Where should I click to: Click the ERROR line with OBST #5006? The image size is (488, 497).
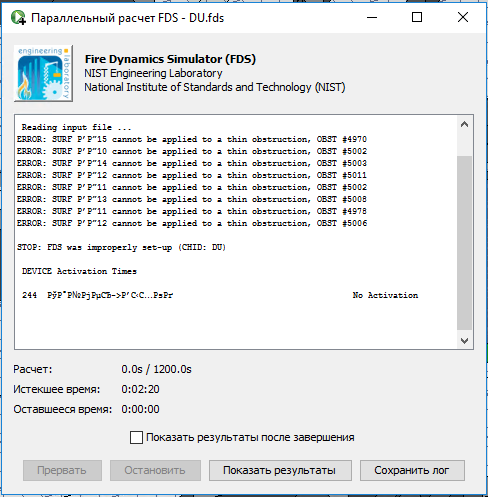(x=192, y=223)
